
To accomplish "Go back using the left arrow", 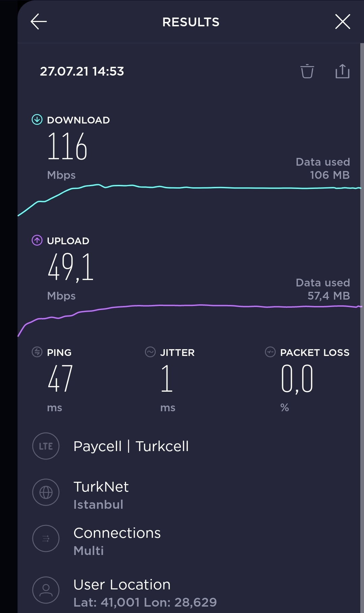I will click(x=39, y=22).
